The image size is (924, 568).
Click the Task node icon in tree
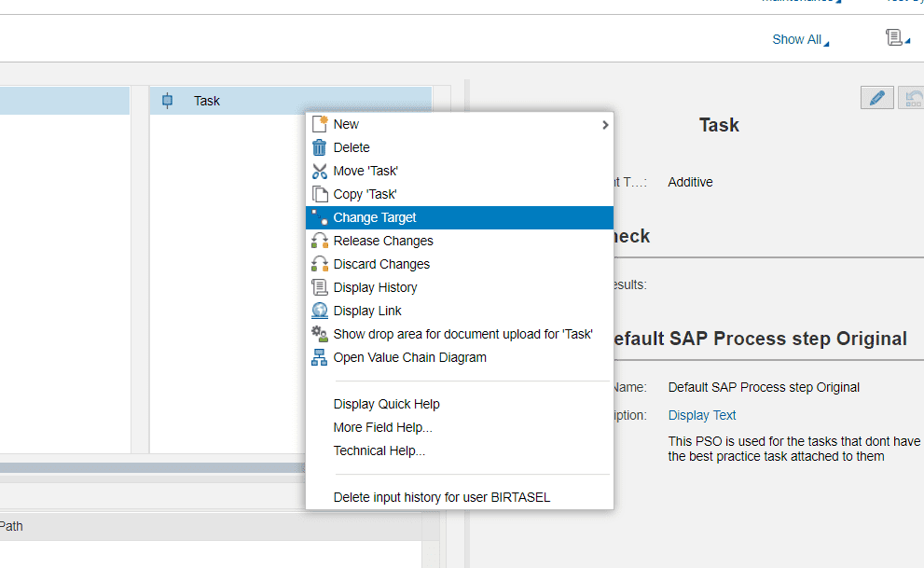pyautogui.click(x=167, y=101)
